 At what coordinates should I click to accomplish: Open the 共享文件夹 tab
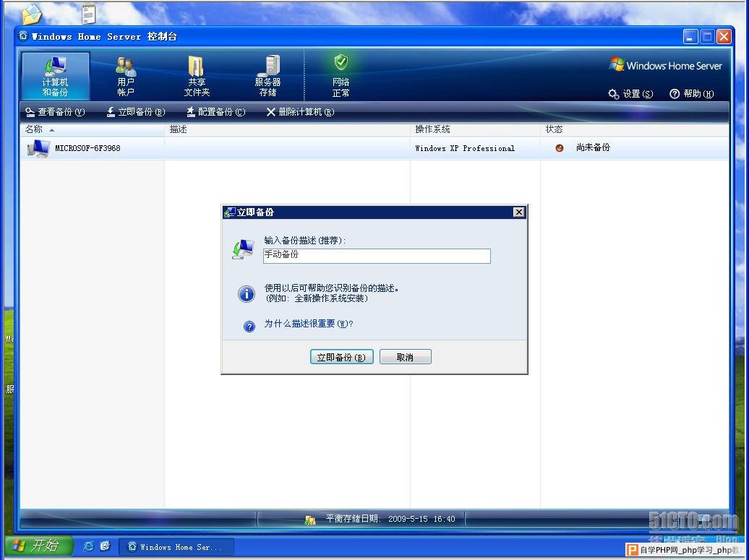197,76
